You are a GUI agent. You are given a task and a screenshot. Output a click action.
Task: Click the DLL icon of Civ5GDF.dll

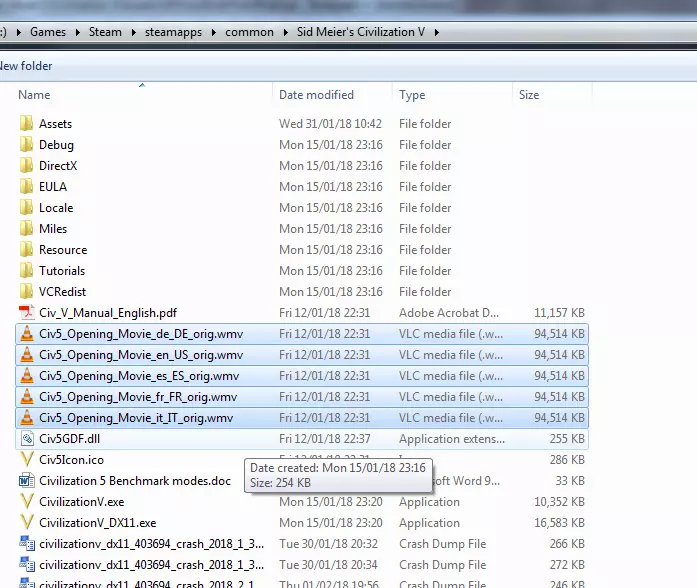27,439
